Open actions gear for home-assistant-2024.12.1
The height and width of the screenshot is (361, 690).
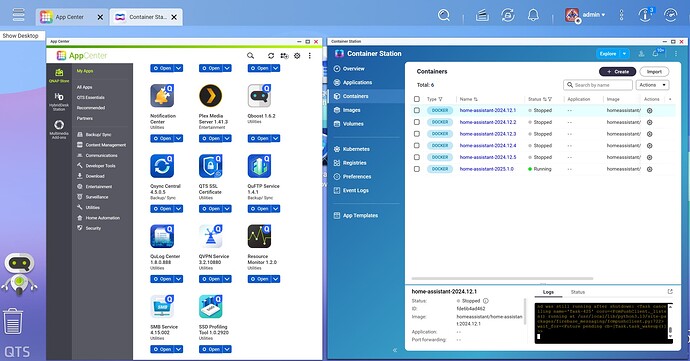pos(650,111)
